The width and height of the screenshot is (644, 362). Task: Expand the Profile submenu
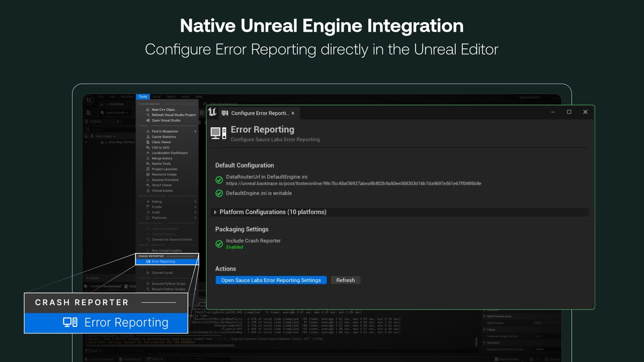click(x=167, y=207)
